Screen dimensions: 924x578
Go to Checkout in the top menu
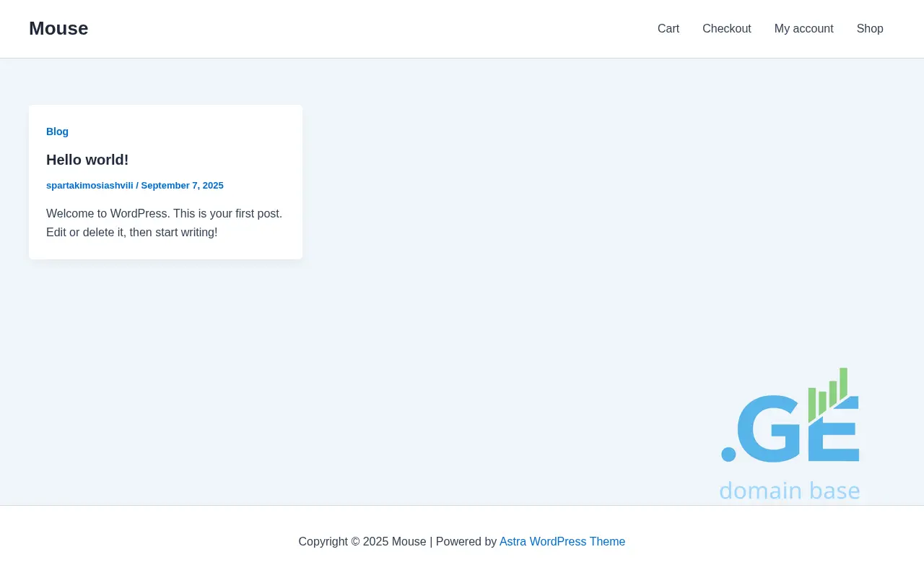[726, 29]
